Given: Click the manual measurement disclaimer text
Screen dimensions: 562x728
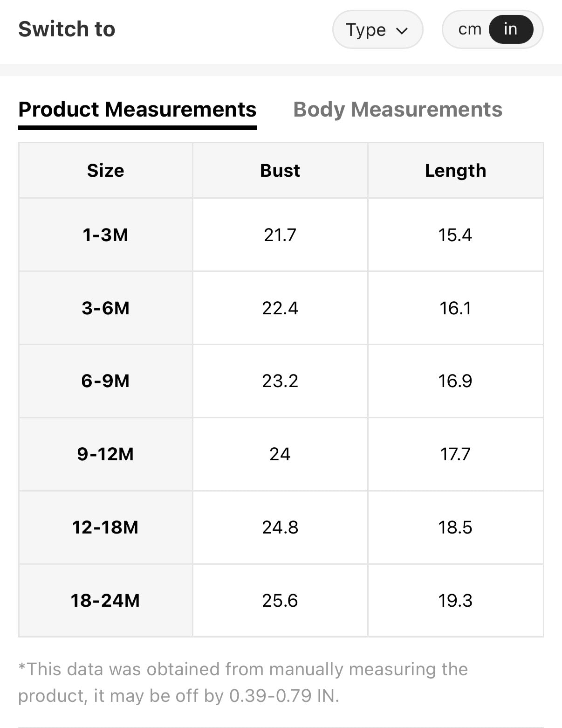Looking at the screenshot, I should (243, 682).
